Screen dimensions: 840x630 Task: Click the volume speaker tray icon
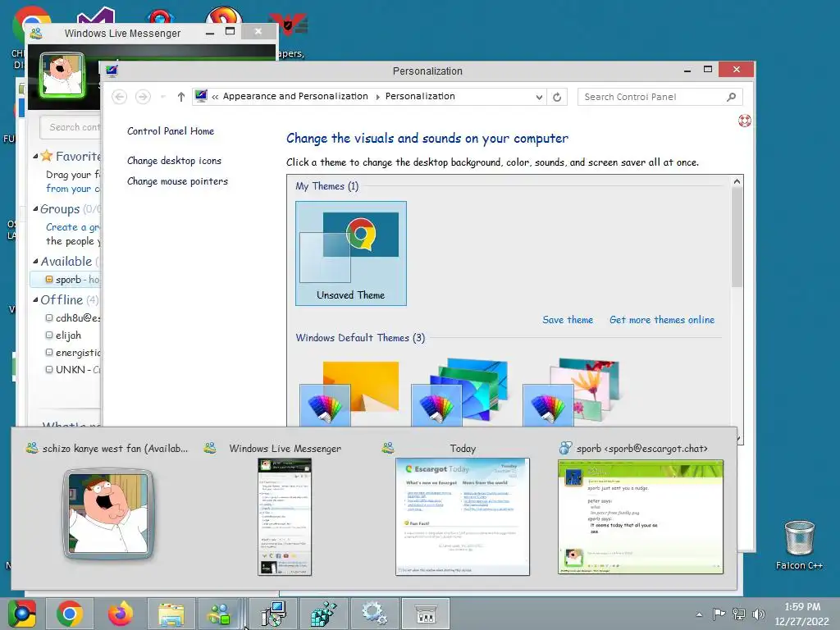click(758, 614)
